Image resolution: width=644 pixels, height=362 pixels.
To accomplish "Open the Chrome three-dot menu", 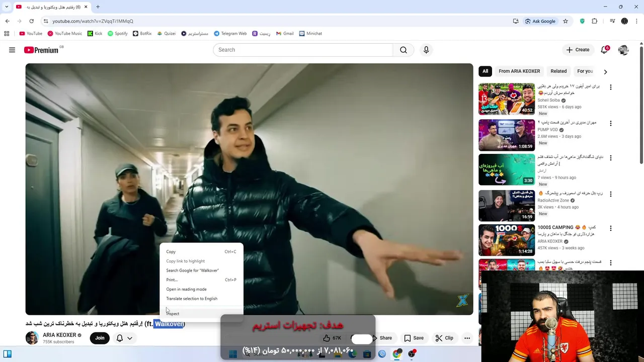I will point(636,21).
